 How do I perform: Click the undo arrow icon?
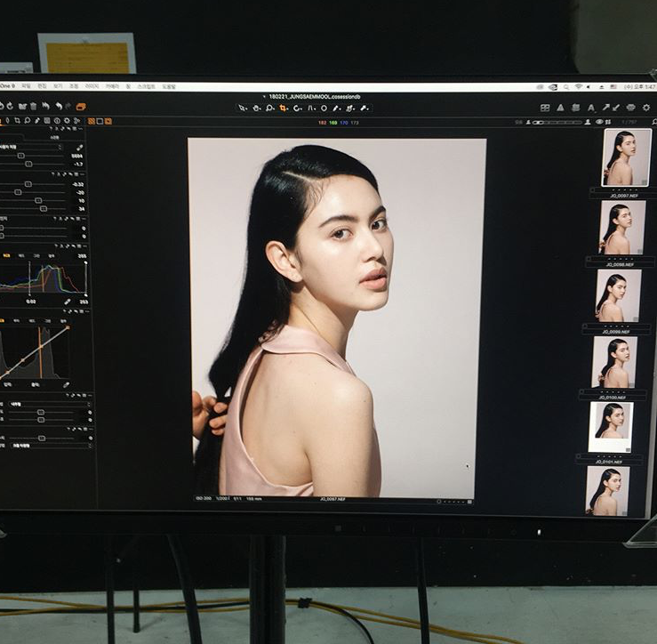pyautogui.click(x=59, y=106)
